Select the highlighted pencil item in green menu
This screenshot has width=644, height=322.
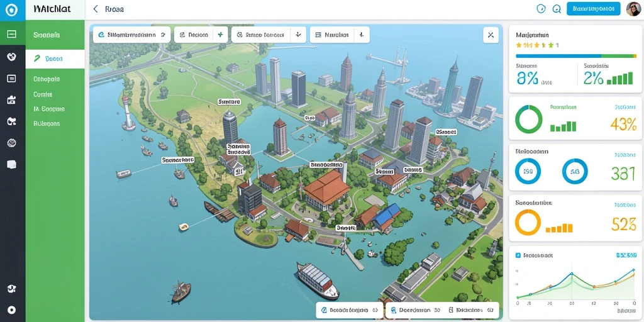(55, 58)
